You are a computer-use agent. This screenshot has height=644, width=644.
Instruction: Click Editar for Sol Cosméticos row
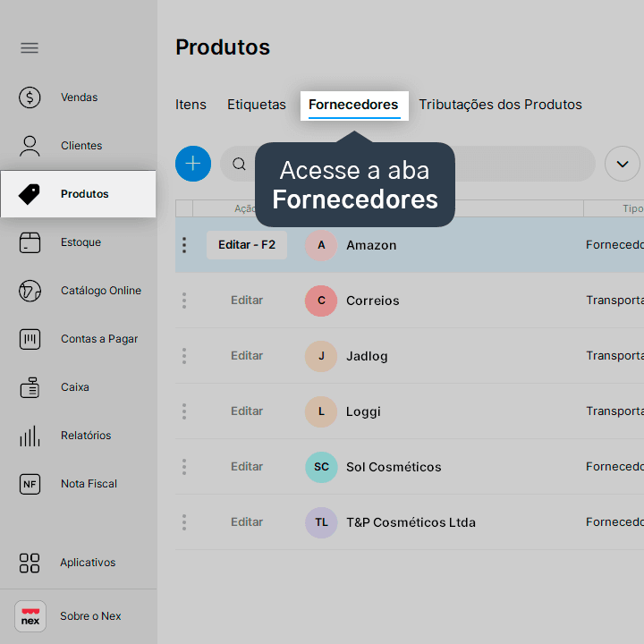click(247, 467)
